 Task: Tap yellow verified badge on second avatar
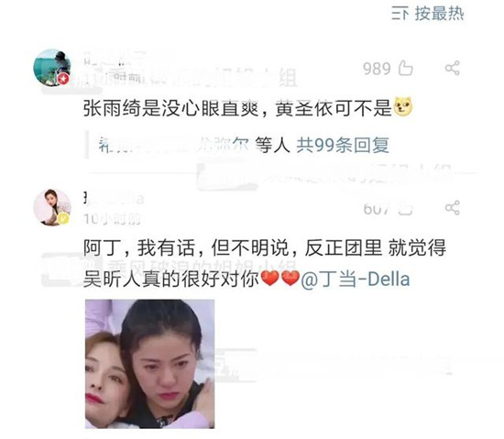point(63,218)
